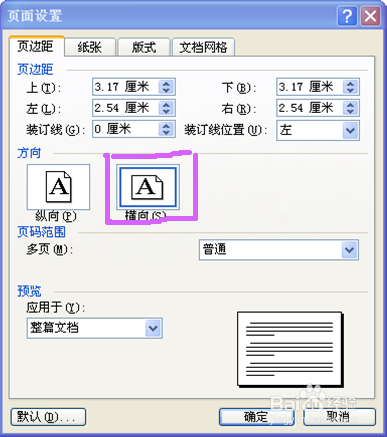Open the 多页 dropdown showing 普通

tap(279, 250)
